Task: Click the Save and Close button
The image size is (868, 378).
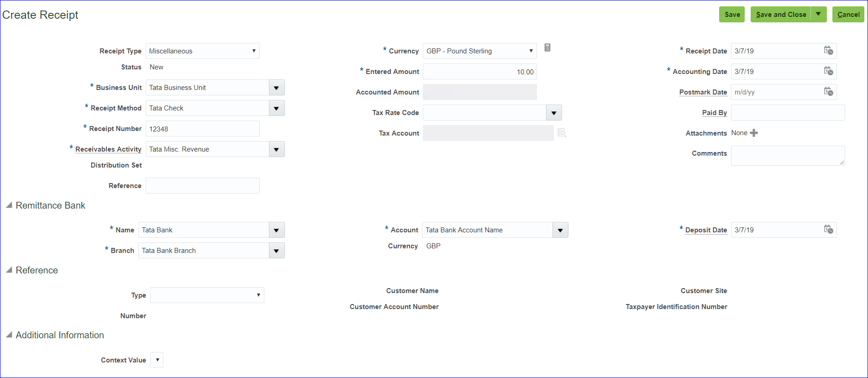Action: point(781,15)
